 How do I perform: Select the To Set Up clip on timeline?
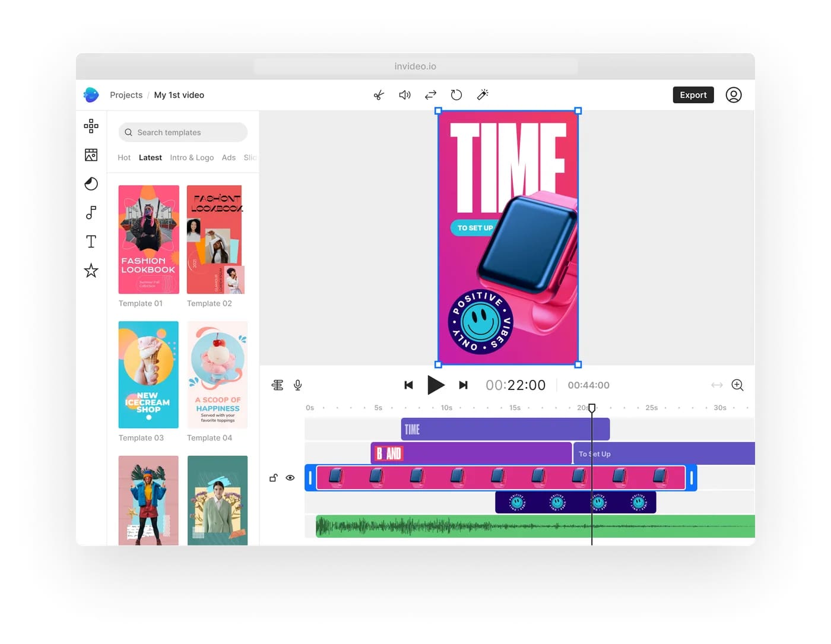(x=664, y=453)
